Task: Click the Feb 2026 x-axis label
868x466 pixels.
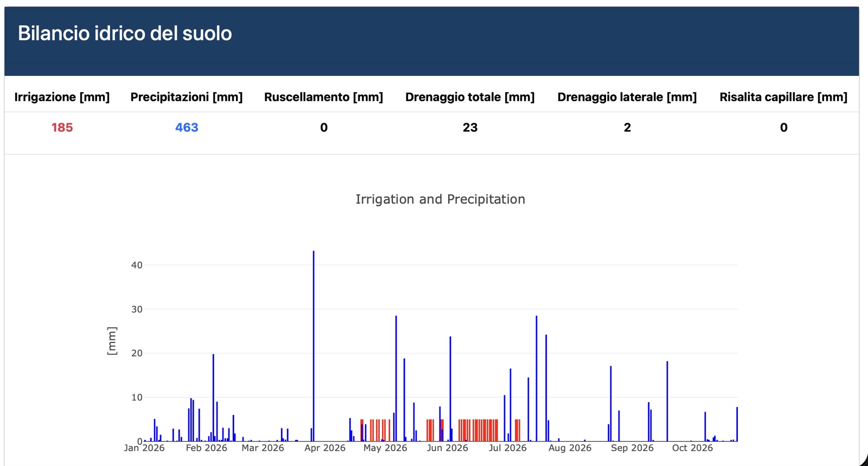Action: click(206, 448)
